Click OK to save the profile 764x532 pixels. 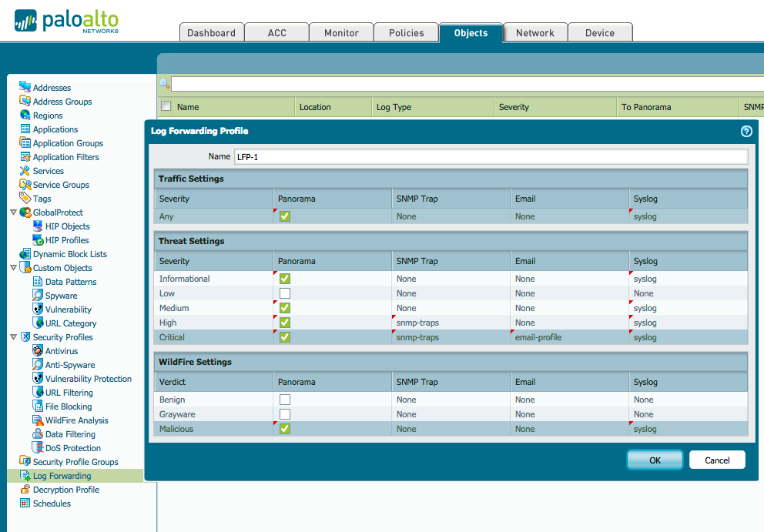pos(654,460)
